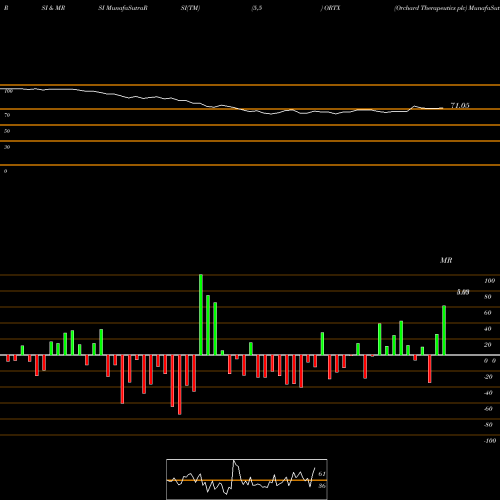
Task: Click the 50 level label in RSI pane
Action: point(7,131)
